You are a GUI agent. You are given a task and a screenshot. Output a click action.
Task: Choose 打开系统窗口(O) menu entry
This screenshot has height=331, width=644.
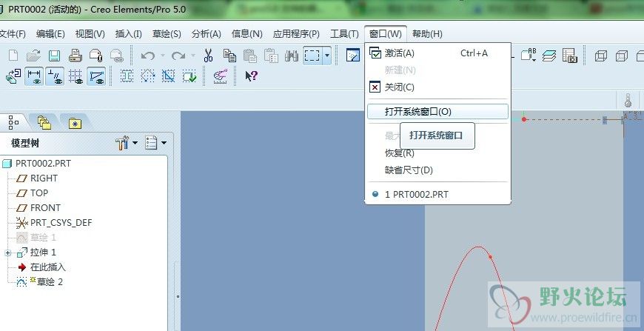(x=437, y=111)
